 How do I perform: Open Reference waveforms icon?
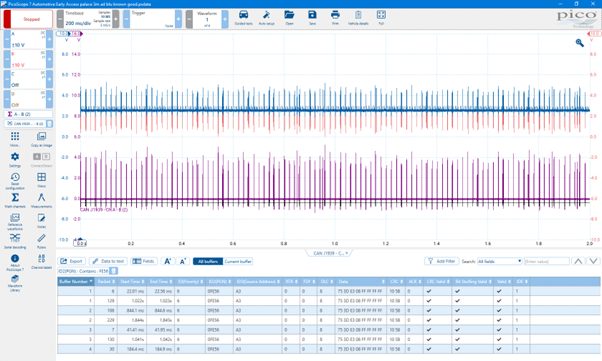15,222
